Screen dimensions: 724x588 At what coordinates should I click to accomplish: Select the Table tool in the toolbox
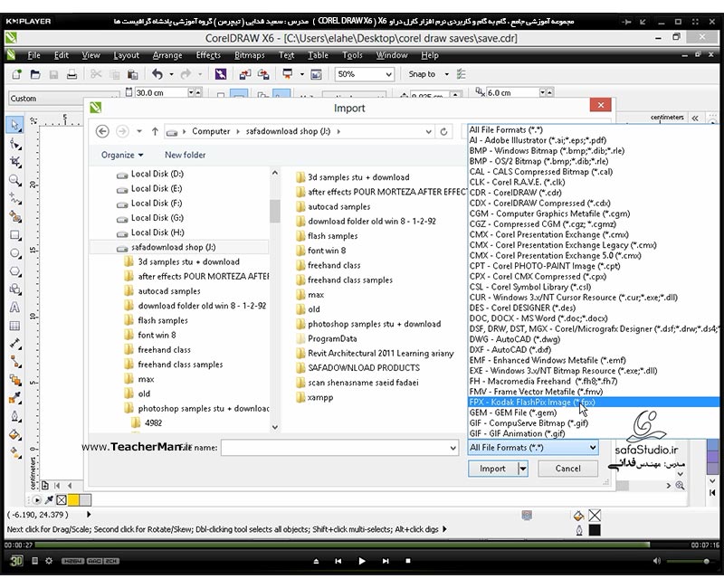(x=14, y=326)
